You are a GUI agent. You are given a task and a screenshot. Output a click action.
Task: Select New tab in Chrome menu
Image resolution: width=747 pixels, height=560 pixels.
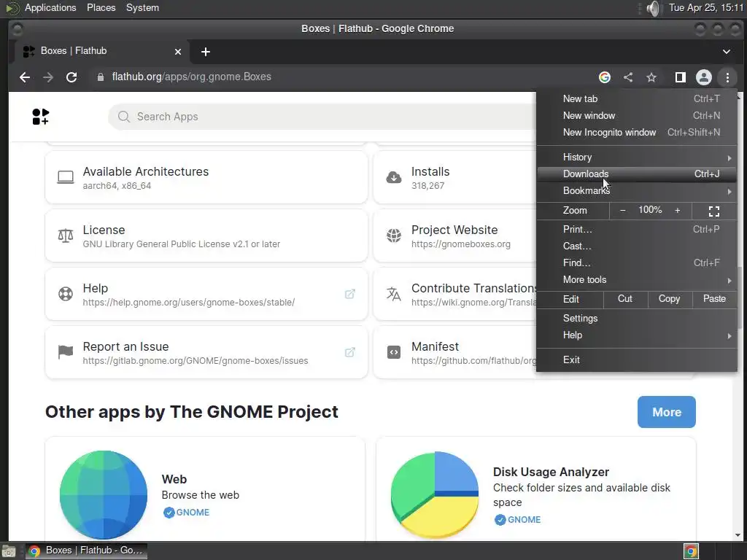637,98
